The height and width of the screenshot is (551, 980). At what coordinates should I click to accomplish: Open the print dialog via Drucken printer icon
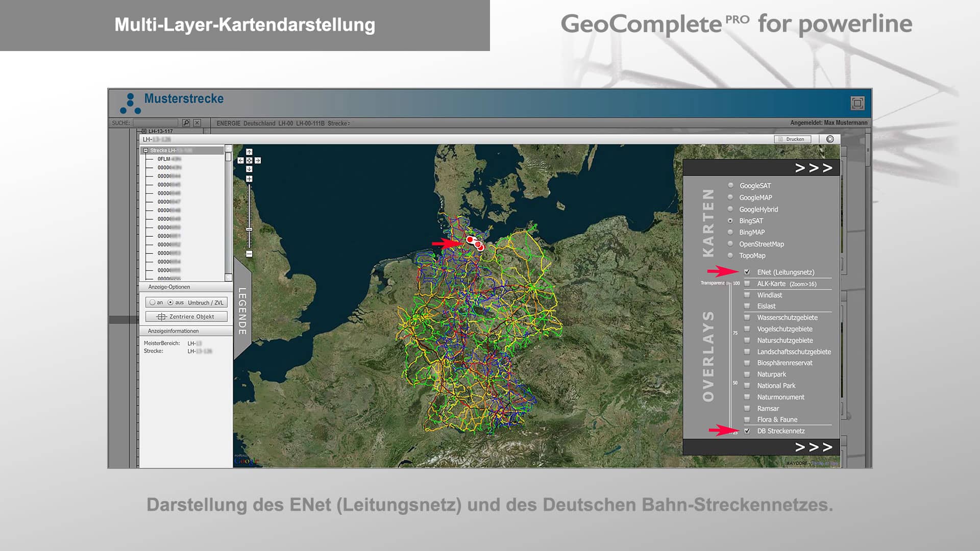781,139
